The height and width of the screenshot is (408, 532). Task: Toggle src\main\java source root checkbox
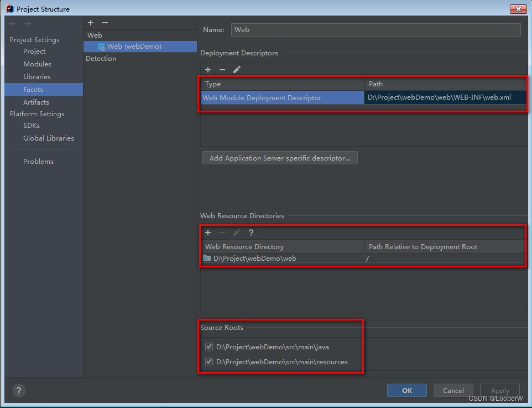tap(209, 347)
